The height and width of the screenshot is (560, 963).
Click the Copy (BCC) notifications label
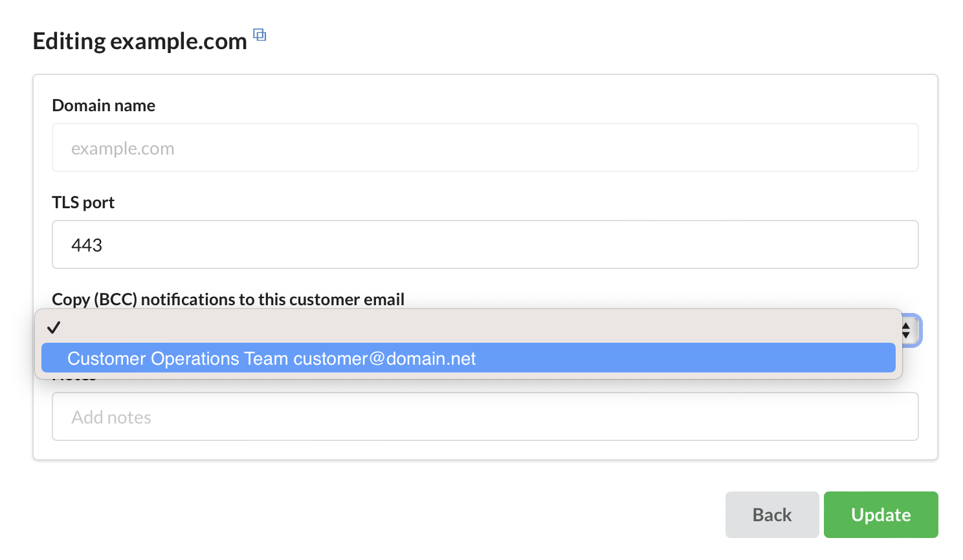click(x=228, y=299)
